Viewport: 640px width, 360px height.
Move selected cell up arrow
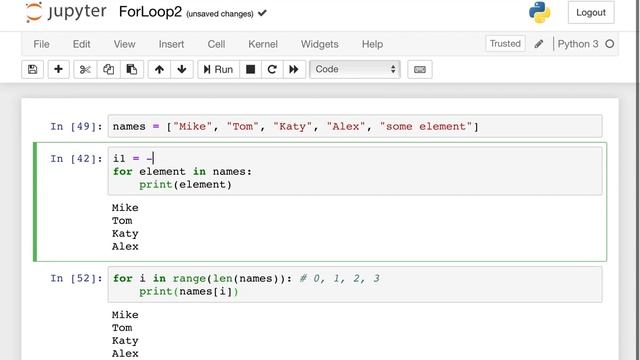tap(159, 69)
